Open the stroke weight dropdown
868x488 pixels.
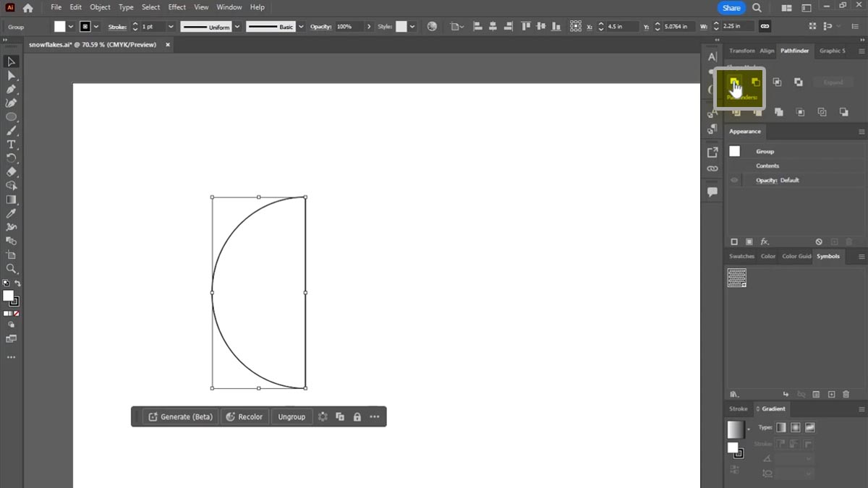171,27
